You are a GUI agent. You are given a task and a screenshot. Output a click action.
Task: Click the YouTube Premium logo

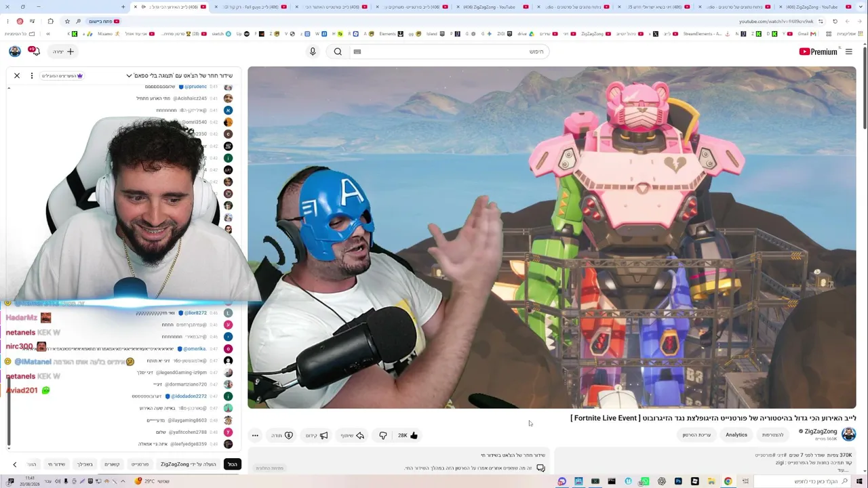click(x=818, y=52)
